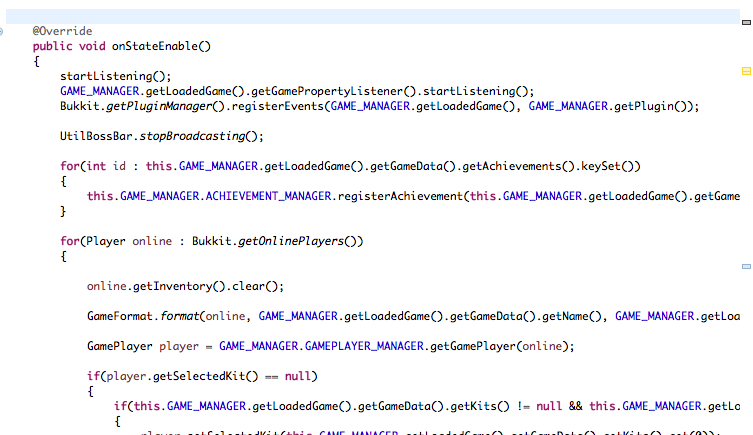Collapse the onStateEnable method fold marker
753x435 pixels.
pyautogui.click(x=1, y=32)
